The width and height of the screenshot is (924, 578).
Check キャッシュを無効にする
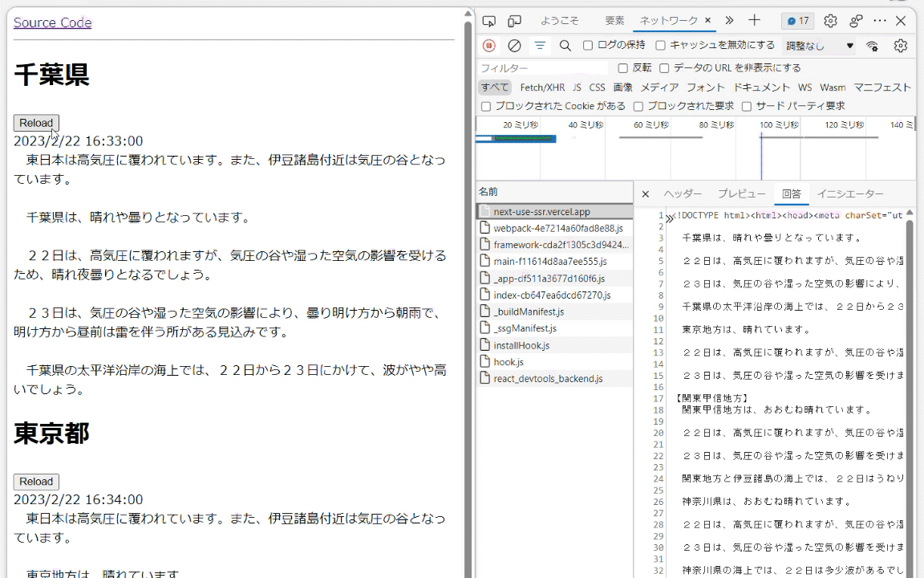point(661,46)
